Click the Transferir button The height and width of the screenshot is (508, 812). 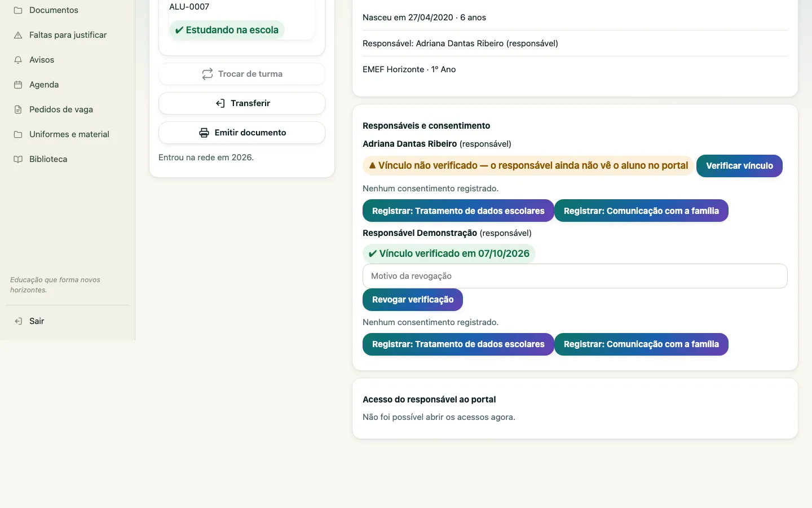(x=242, y=103)
